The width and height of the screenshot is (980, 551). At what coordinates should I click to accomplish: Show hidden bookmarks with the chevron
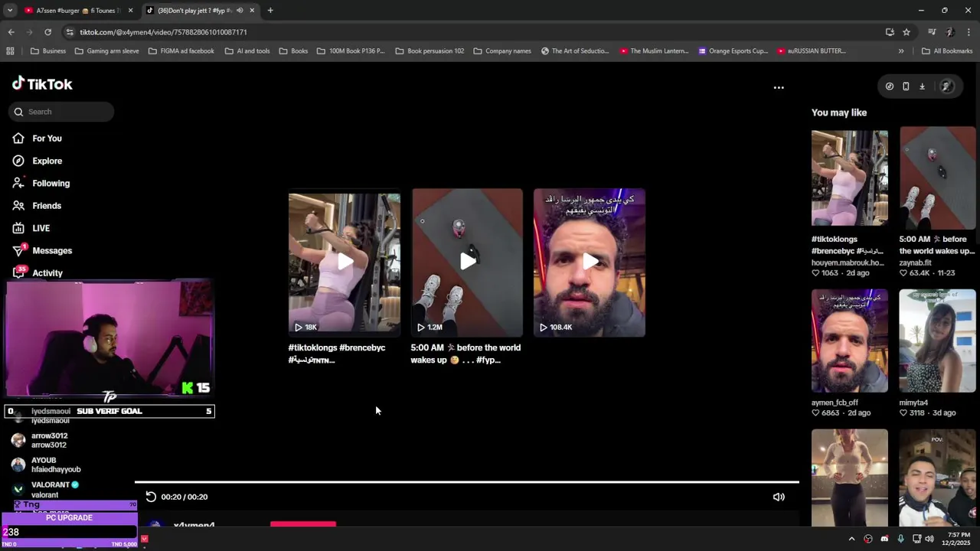click(x=901, y=51)
